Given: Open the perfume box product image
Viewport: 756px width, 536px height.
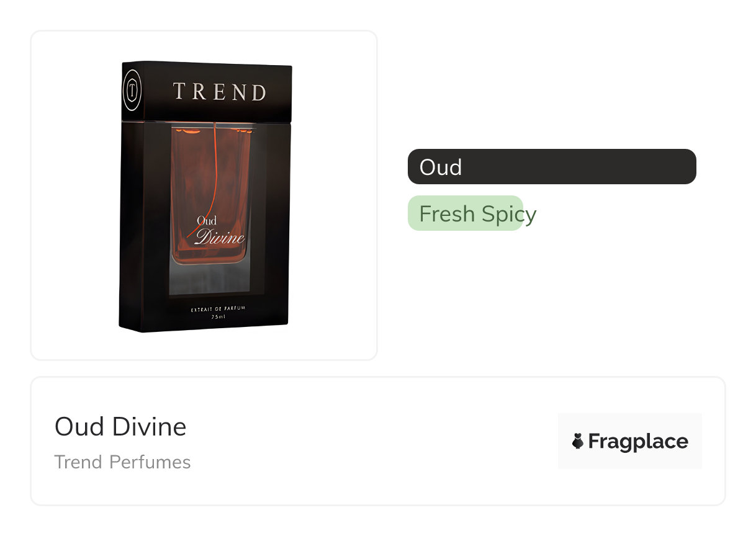Looking at the screenshot, I should point(204,195).
